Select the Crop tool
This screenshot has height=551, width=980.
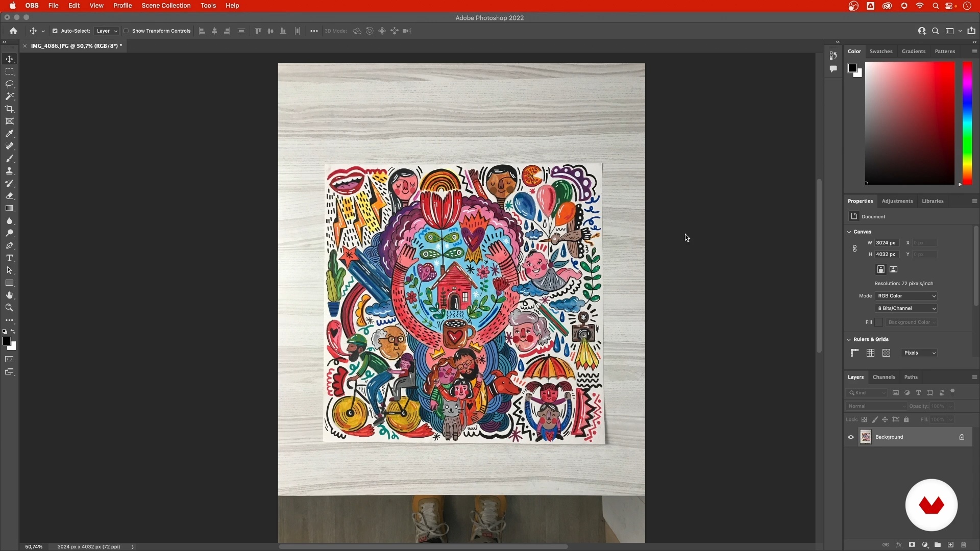(10, 109)
